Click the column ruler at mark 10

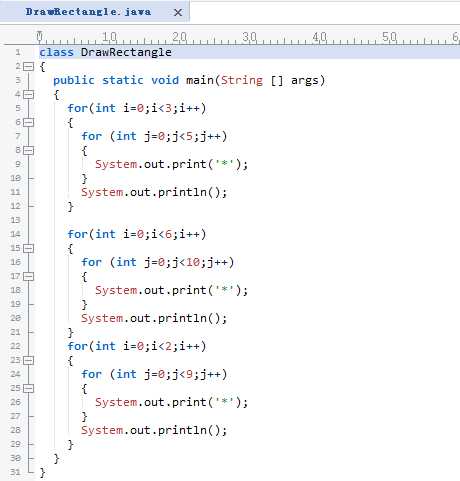click(109, 37)
